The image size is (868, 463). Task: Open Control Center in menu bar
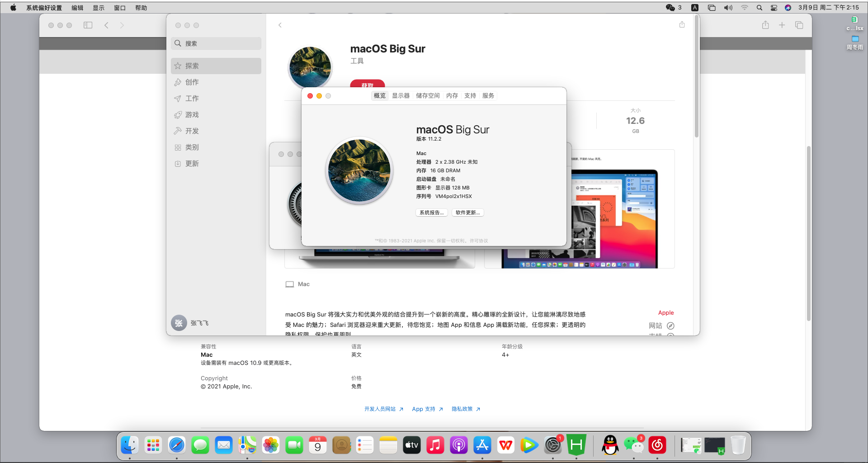(x=774, y=7)
